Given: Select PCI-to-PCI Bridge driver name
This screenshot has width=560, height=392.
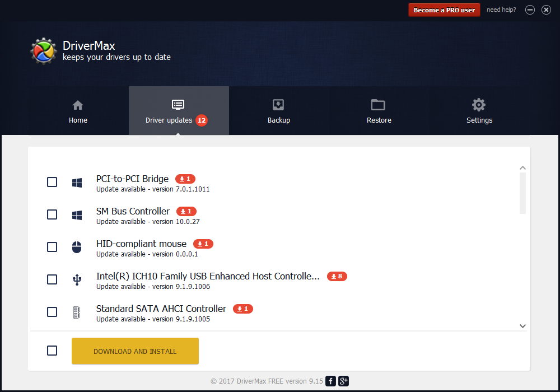Looking at the screenshot, I should (133, 179).
